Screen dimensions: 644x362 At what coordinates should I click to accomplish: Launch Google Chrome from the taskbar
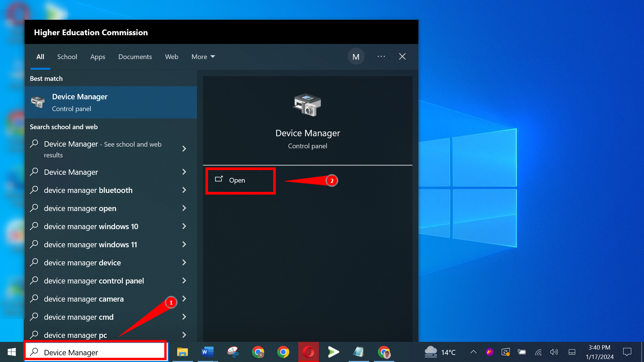284,352
